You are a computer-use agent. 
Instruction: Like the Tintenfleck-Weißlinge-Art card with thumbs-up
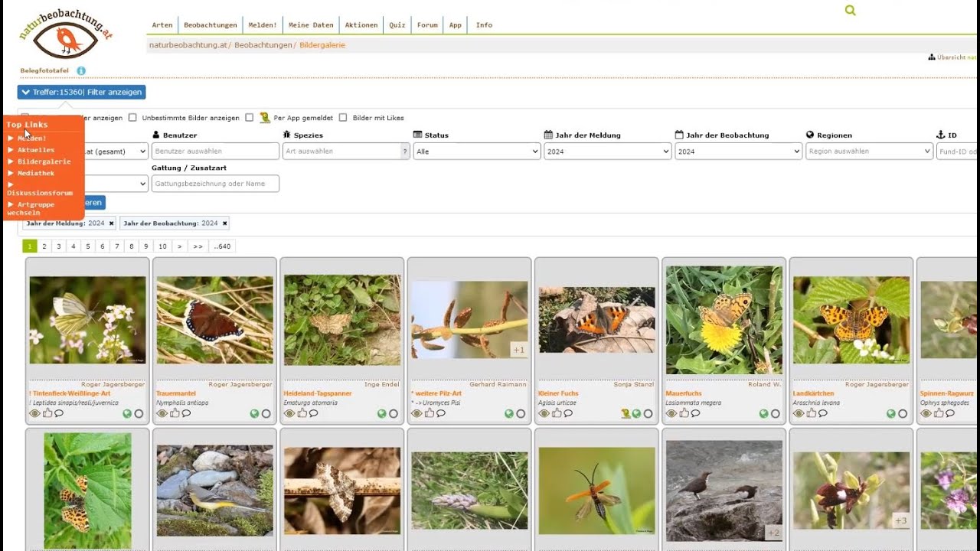coord(47,413)
